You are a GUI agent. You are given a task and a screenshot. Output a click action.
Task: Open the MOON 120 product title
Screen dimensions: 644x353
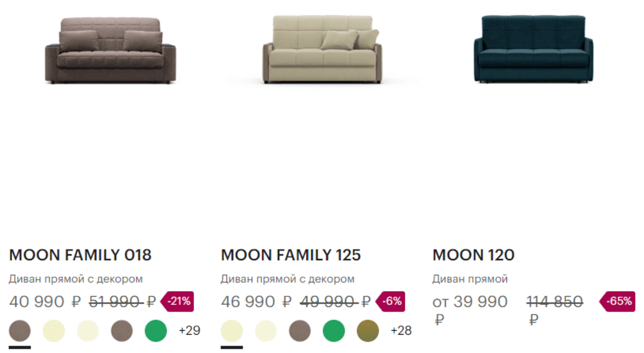point(473,255)
